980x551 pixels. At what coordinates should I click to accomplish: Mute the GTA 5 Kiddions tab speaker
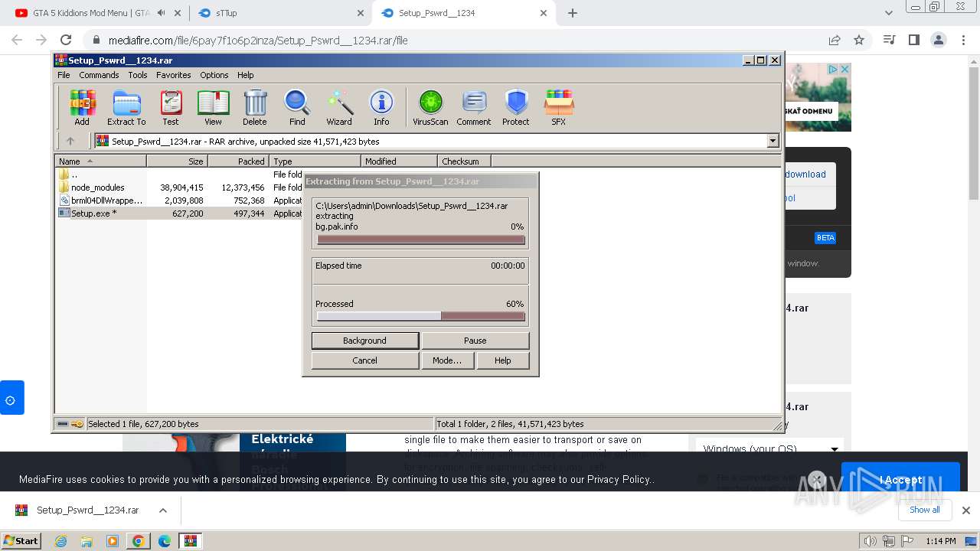pyautogui.click(x=162, y=13)
